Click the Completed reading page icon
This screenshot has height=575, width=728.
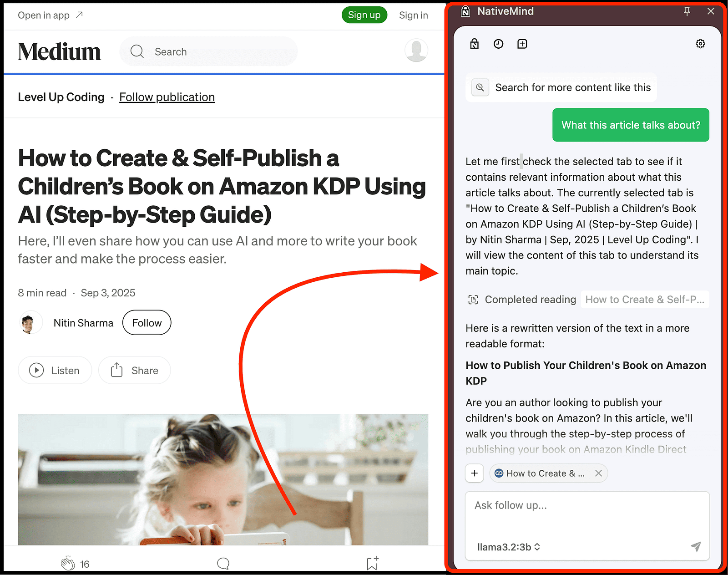(473, 300)
